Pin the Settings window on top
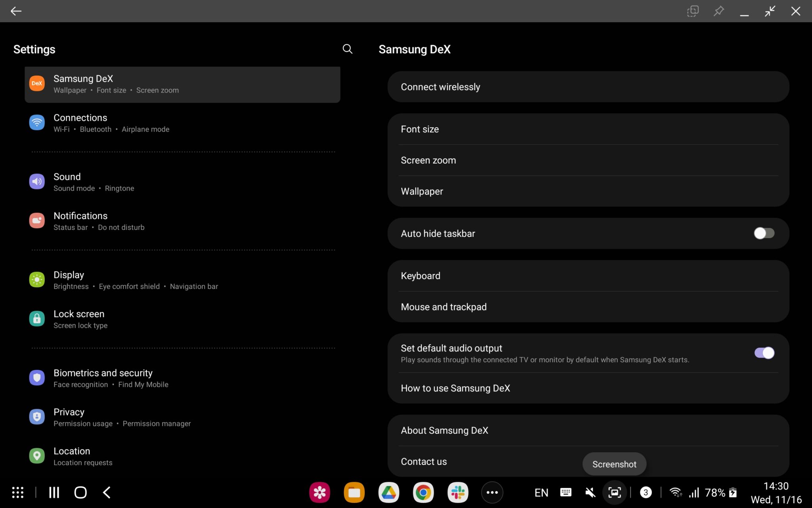 (x=719, y=11)
